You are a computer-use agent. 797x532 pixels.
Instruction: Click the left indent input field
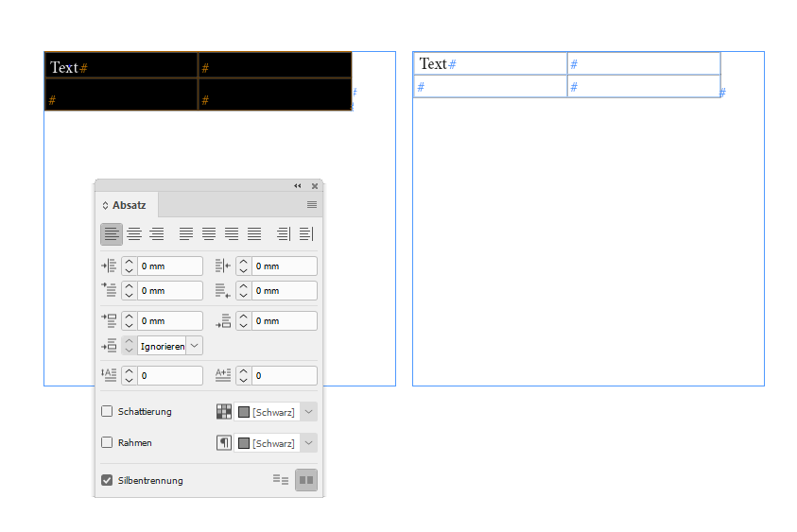(170, 266)
